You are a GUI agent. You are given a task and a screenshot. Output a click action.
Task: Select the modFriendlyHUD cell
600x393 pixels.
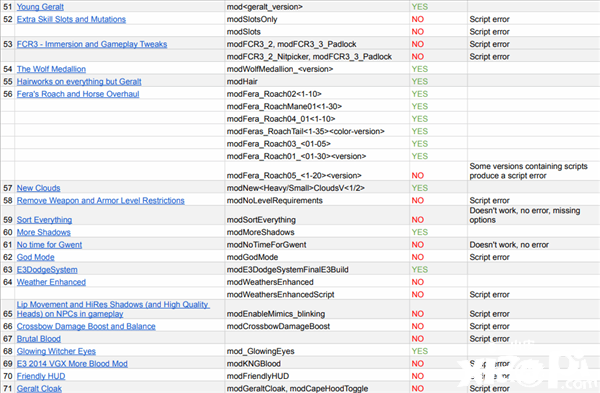(x=317, y=376)
